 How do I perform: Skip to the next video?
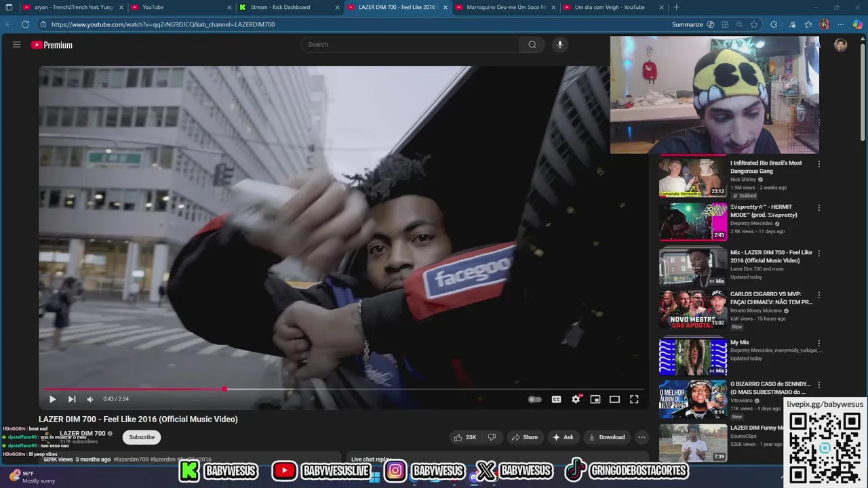tap(72, 399)
